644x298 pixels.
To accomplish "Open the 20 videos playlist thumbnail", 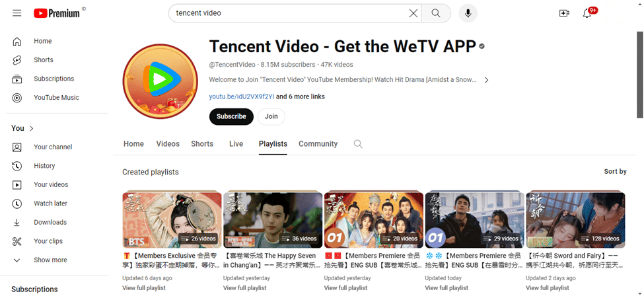I will click(374, 220).
